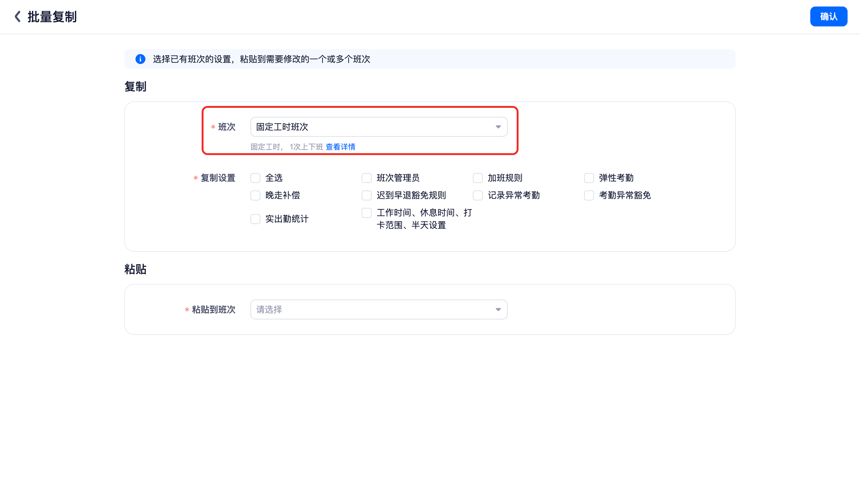Tick the 记录异常考勤 checkbox

click(x=478, y=195)
